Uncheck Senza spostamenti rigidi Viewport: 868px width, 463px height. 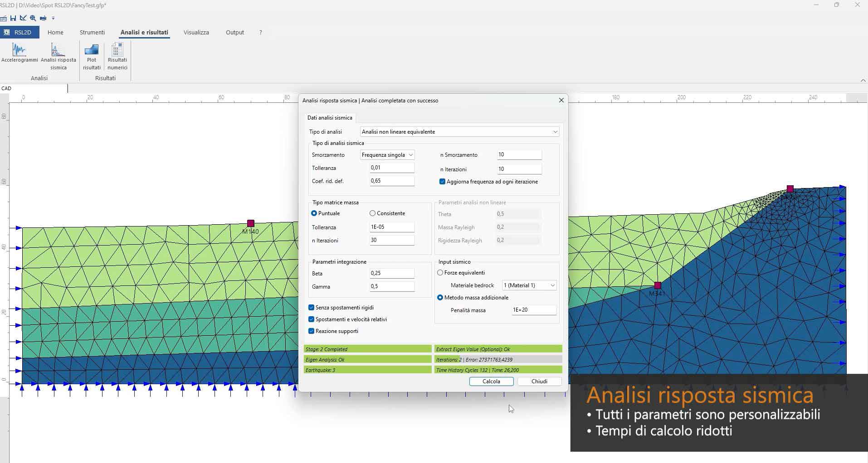point(311,307)
